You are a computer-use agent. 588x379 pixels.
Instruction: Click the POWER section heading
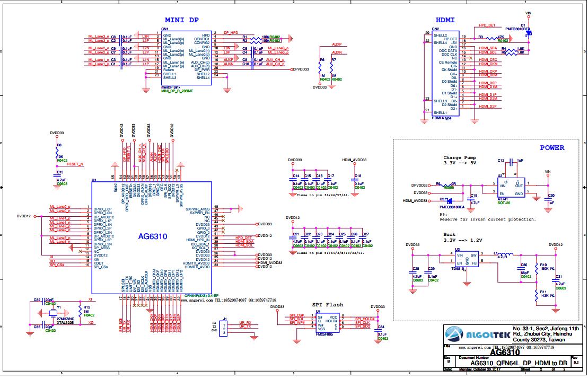pos(551,148)
